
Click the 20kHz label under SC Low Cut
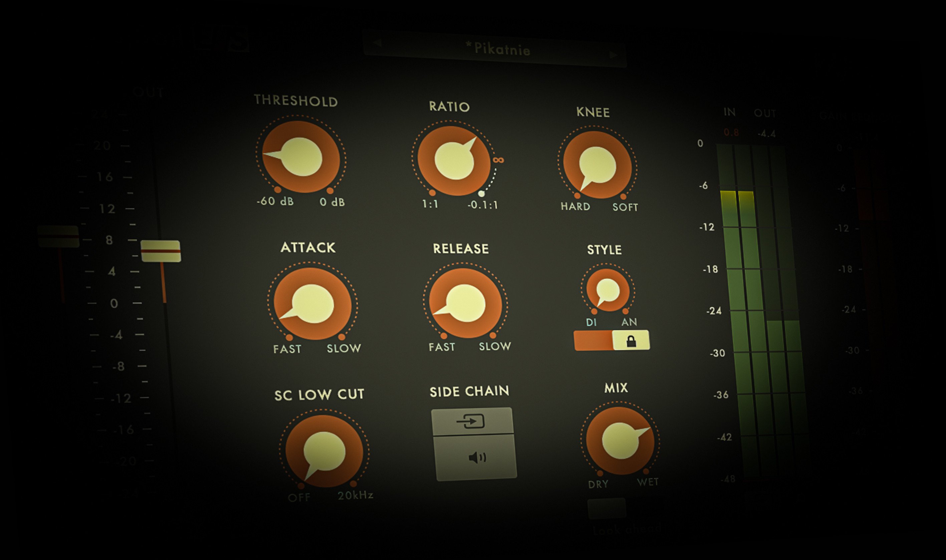click(356, 496)
